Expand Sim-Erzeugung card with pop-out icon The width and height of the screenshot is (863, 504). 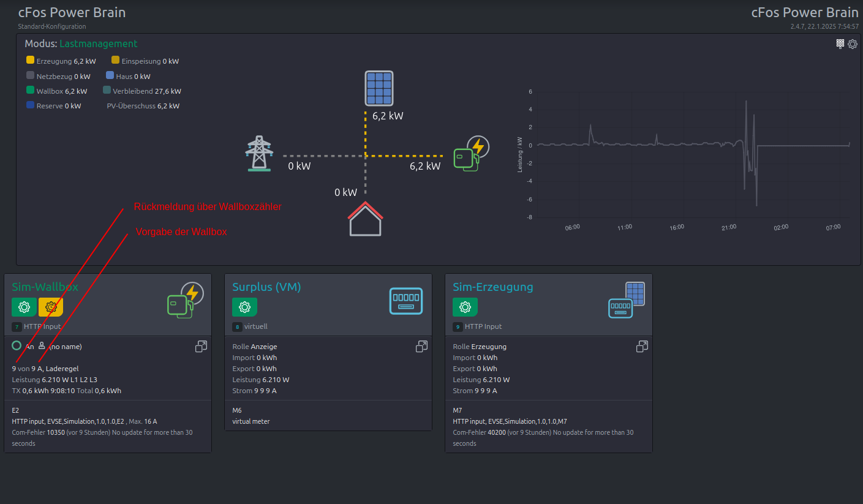[x=642, y=347]
